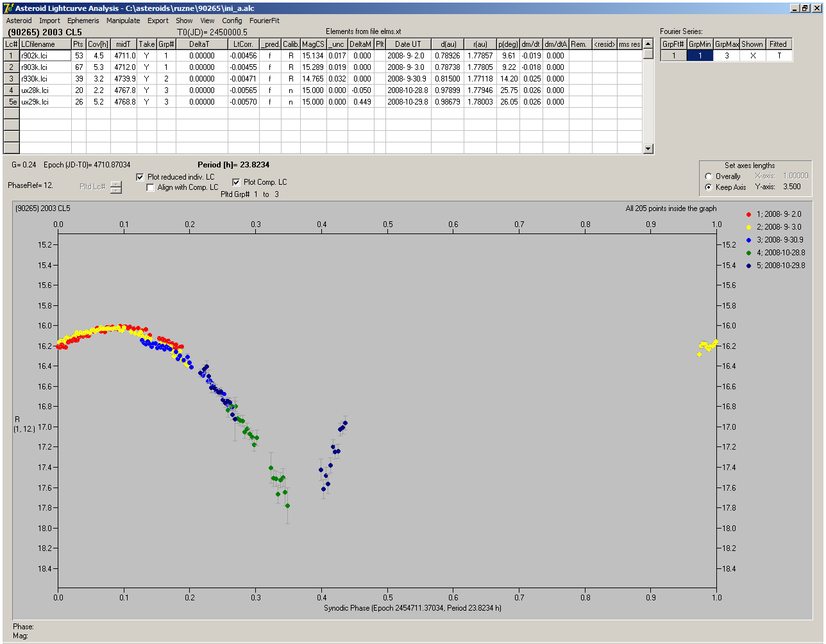Image resolution: width=826 pixels, height=644 pixels.
Task: Click red legend marker for 2008-9-2.0
Action: coord(749,214)
